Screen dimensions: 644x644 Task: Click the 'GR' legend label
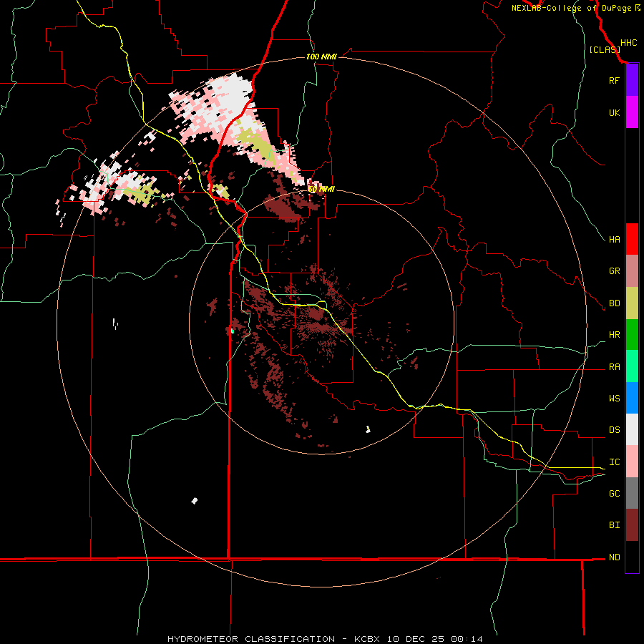click(x=614, y=271)
